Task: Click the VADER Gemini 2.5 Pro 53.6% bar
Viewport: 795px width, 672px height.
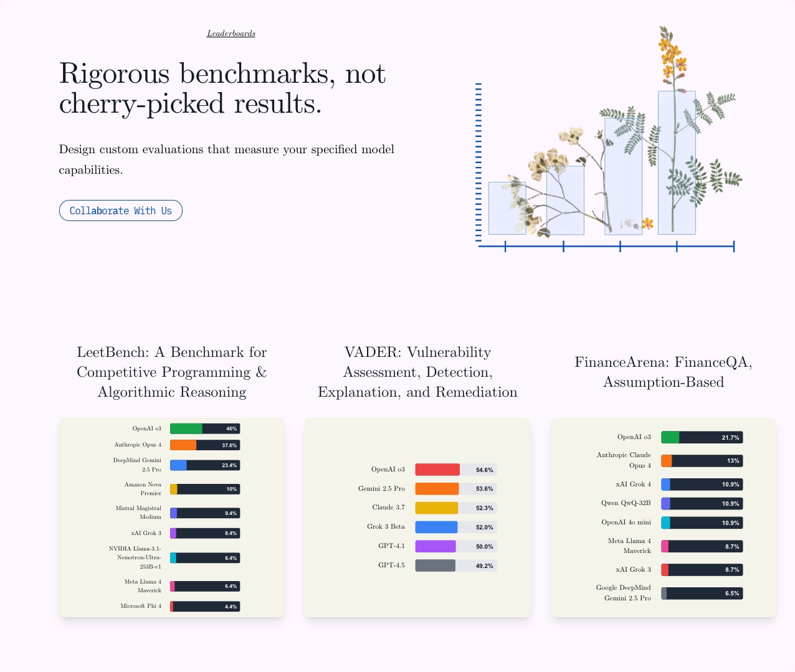Action: click(456, 489)
